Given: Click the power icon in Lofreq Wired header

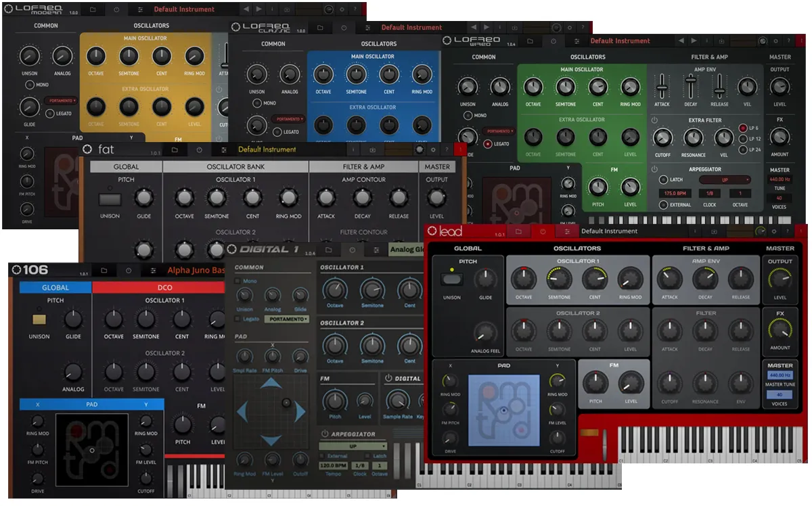Looking at the screenshot, I should click(554, 41).
